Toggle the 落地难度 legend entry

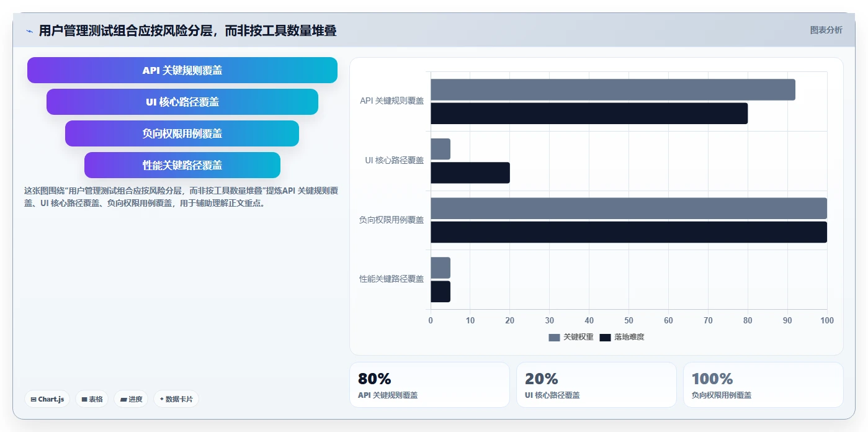point(622,337)
